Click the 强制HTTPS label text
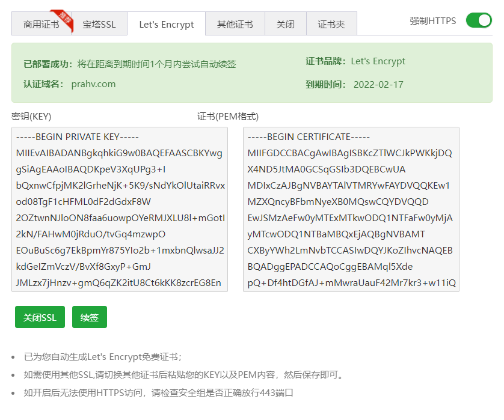Image resolution: width=504 pixels, height=420 pixels. coord(432,21)
